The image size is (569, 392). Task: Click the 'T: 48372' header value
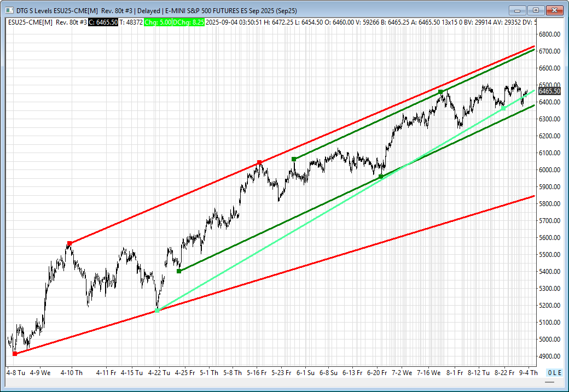coord(131,22)
